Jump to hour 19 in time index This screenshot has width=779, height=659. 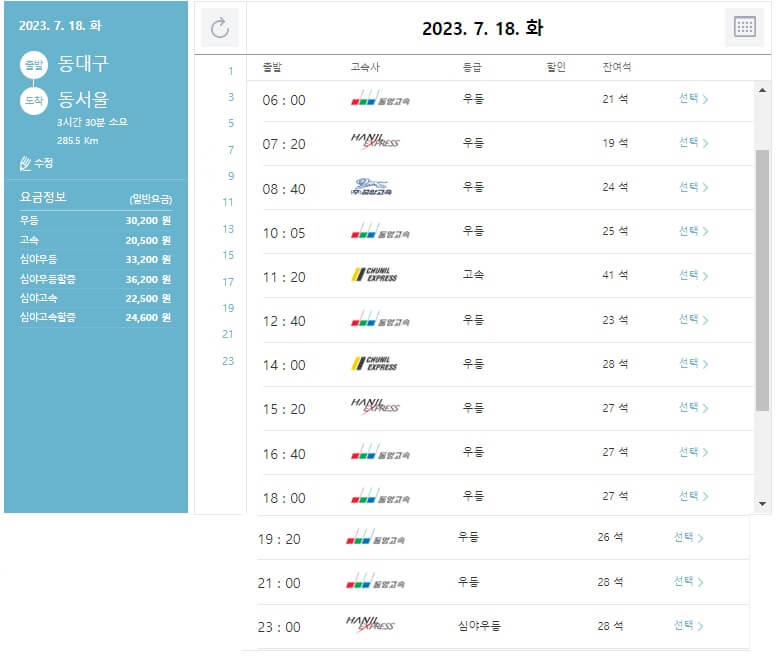[228, 308]
